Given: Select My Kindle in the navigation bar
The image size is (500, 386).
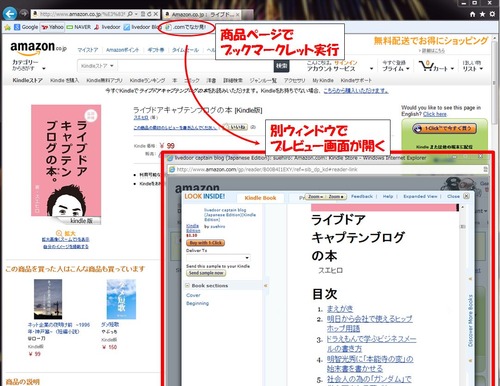Looking at the screenshot, I should [x=323, y=80].
